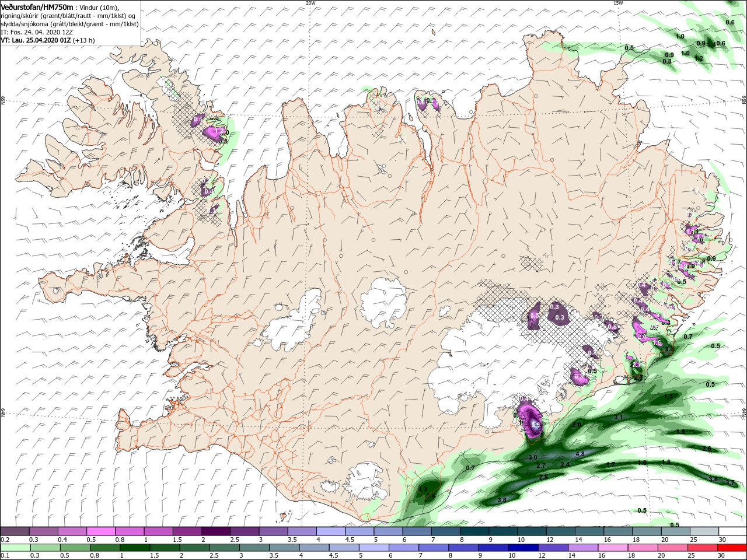The image size is (747, 560).
Task: Click the 4.8 rainfall value on map
Action: [x=580, y=454]
